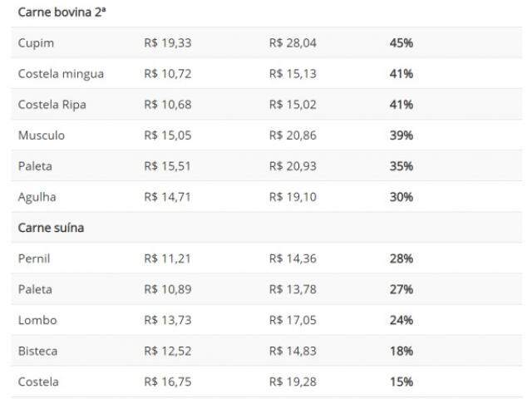The width and height of the screenshot is (532, 399).
Task: Select the Bisteca row label
Action: pyautogui.click(x=37, y=351)
